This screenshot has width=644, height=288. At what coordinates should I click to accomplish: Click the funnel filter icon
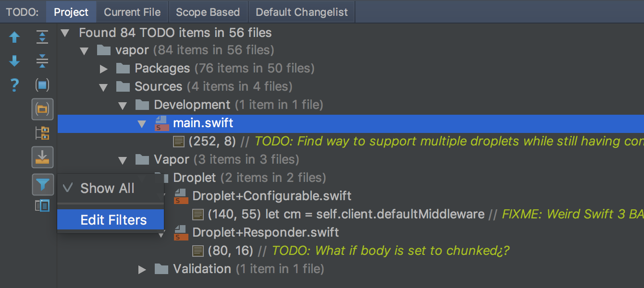click(42, 184)
